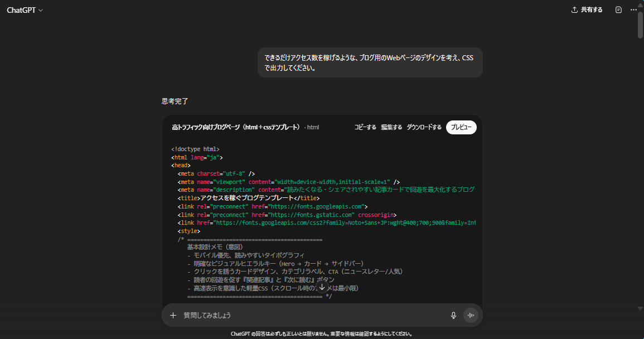The width and height of the screenshot is (644, 339).
Task: Select 編集する to edit the canvas
Action: [391, 127]
